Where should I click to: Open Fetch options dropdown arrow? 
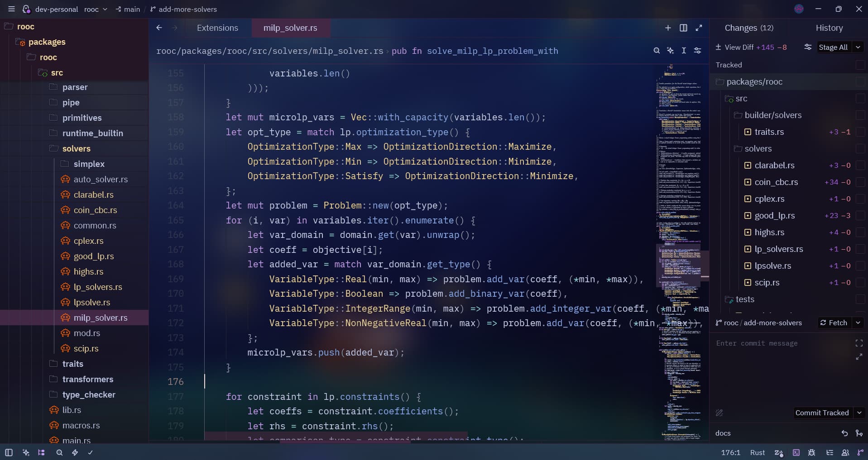(x=858, y=322)
